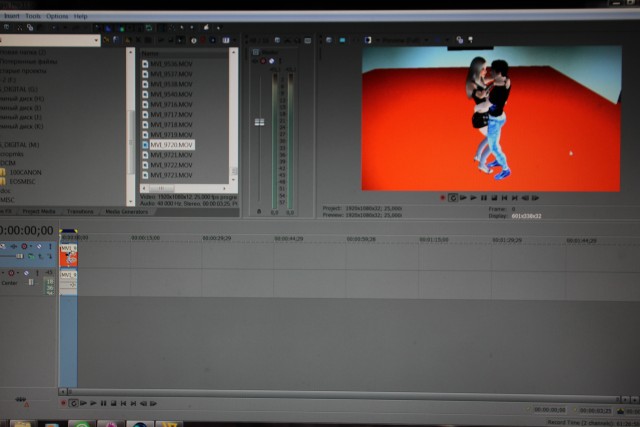Click the audio track phase invert icon
640x427 pixels.
pyautogui.click(x=26, y=273)
